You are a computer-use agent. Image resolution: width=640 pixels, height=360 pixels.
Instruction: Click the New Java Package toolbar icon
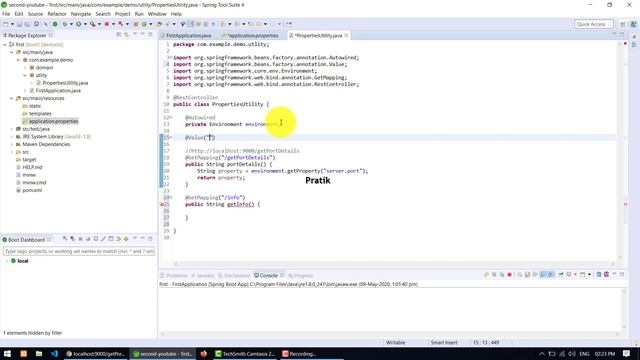coord(136,24)
